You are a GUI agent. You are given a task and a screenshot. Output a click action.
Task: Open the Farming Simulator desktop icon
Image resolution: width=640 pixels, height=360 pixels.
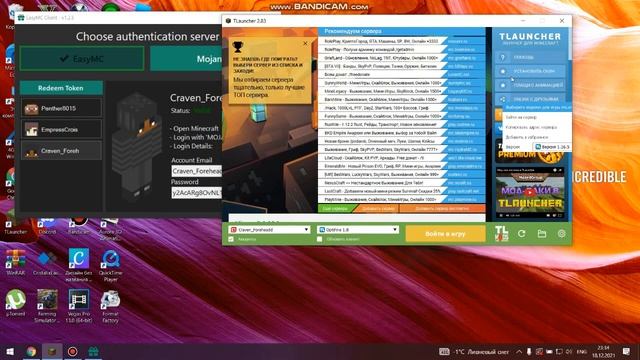47,306
